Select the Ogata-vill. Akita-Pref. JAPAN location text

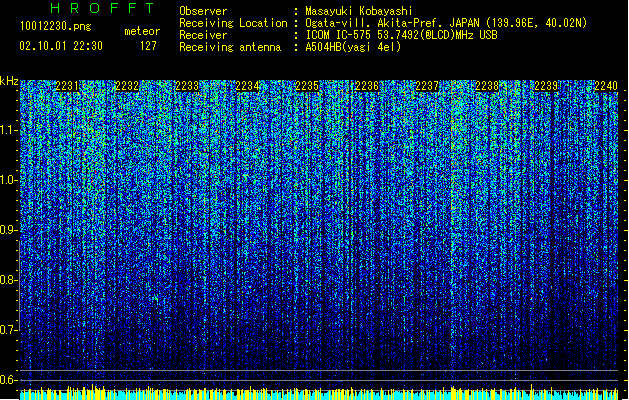tap(446, 23)
